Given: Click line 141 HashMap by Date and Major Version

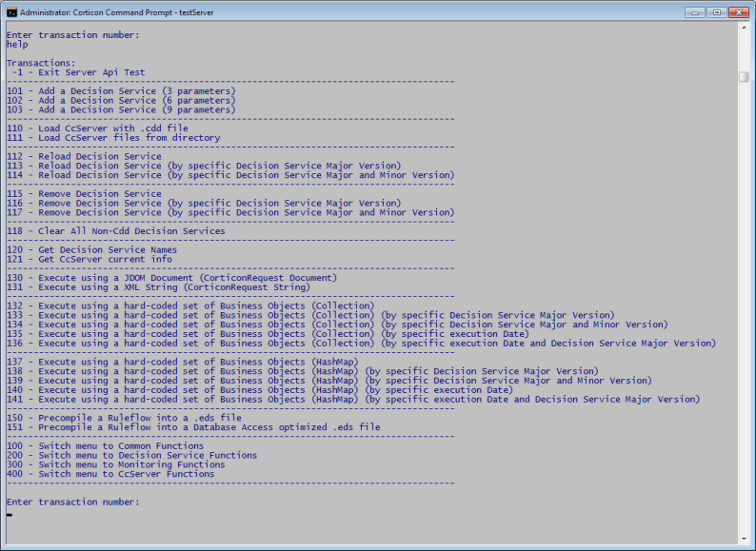Looking at the screenshot, I should (x=353, y=400).
